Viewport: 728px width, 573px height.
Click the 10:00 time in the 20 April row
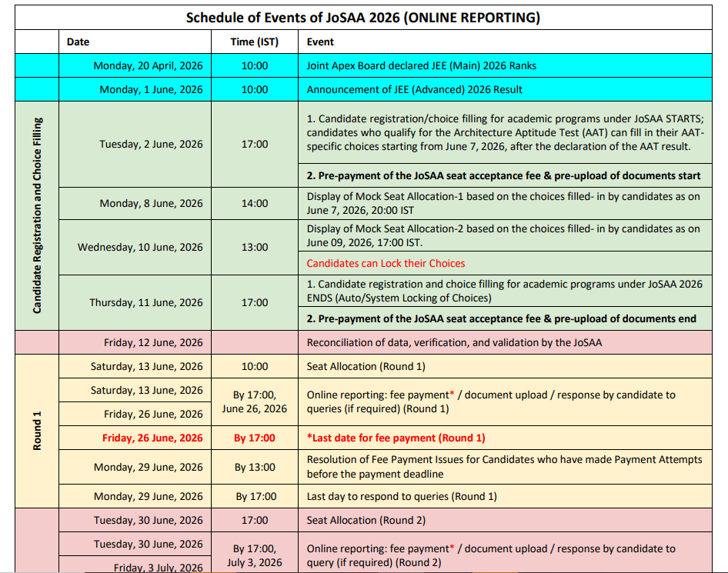click(255, 66)
